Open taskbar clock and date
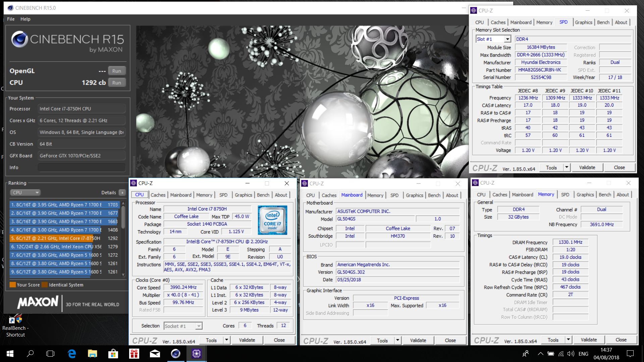 tap(606, 354)
